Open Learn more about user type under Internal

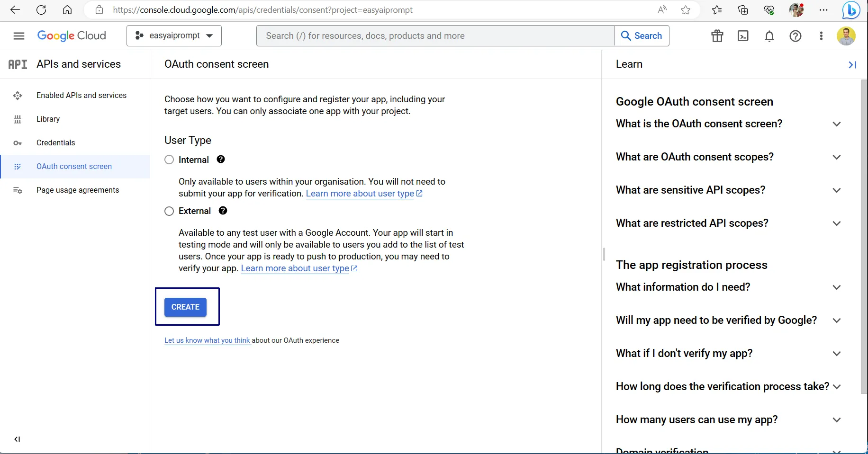pos(364,194)
